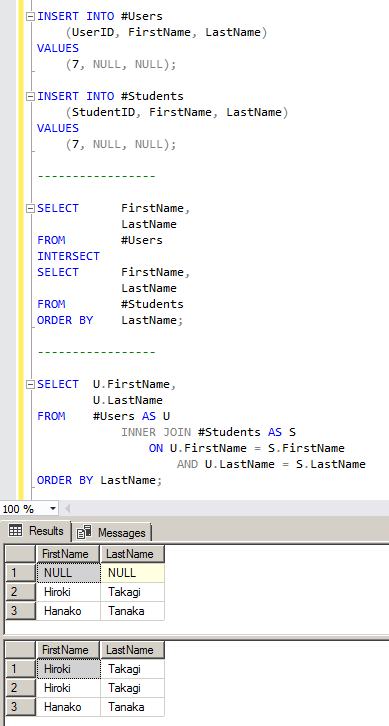Select the top-left corner of first grid

click(x=20, y=554)
